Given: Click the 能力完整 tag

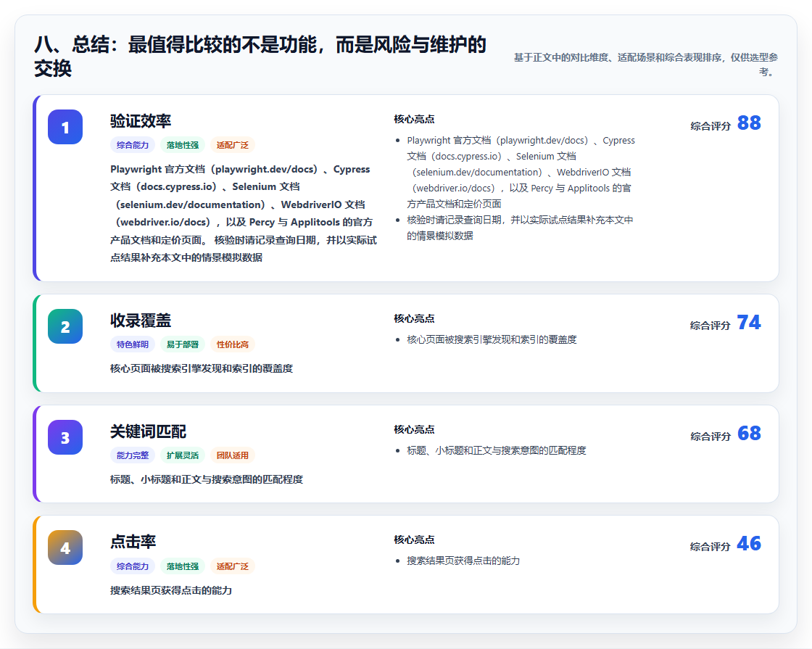Looking at the screenshot, I should 133,455.
